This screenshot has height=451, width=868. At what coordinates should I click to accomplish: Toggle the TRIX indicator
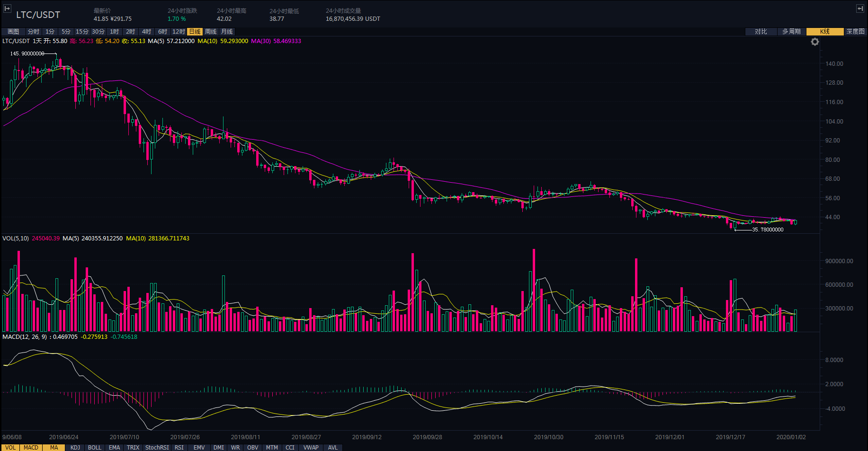coord(133,448)
